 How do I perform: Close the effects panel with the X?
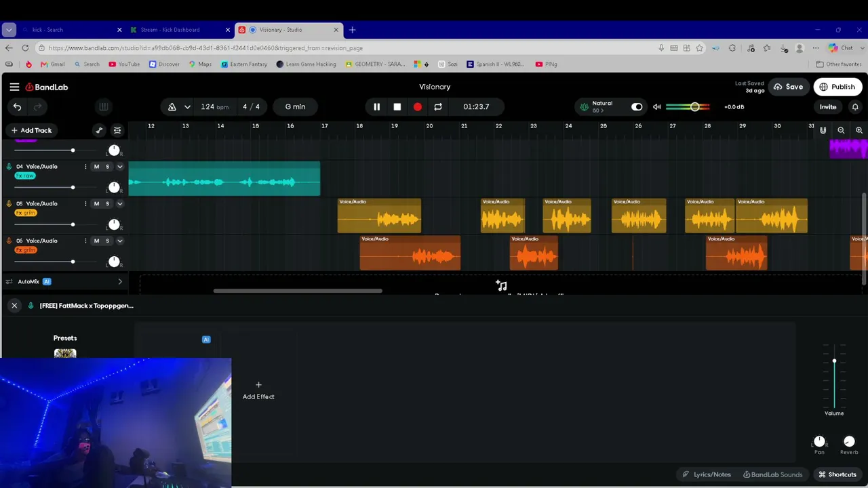click(14, 306)
